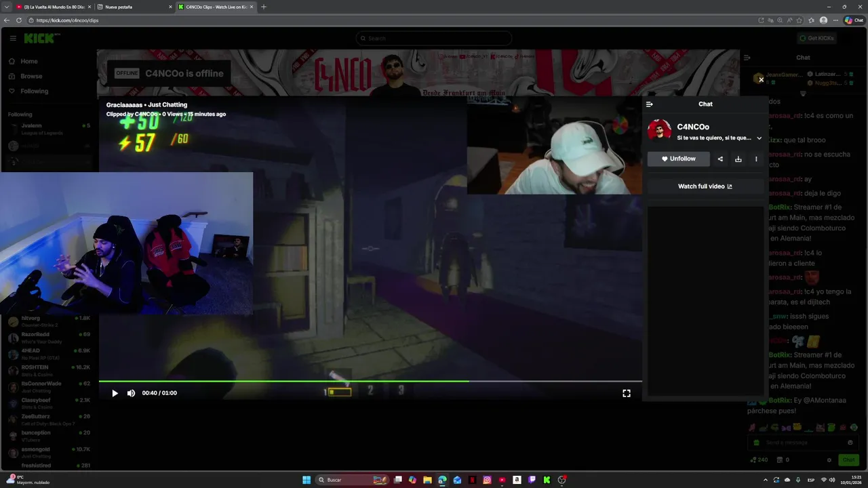Open Watch full video link

705,186
